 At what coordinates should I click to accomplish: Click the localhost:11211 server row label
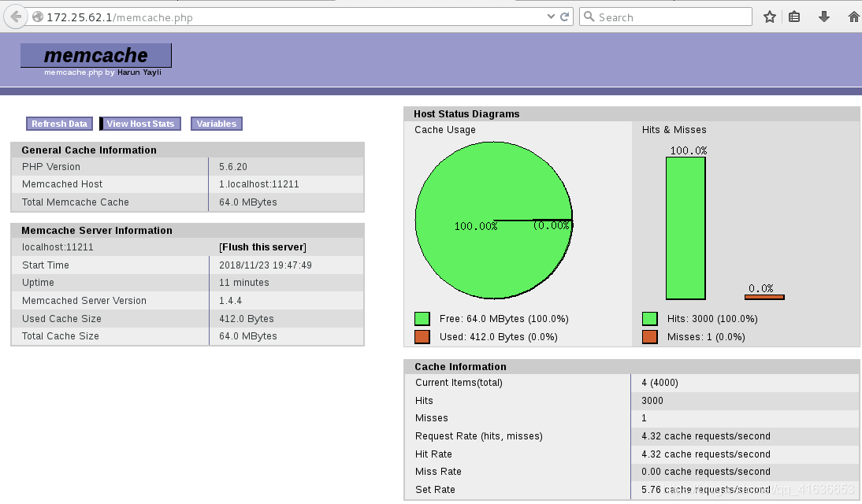pyautogui.click(x=58, y=247)
